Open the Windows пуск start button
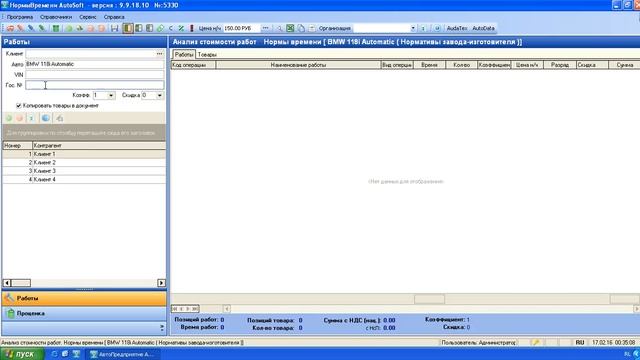640x360 pixels. point(22,354)
